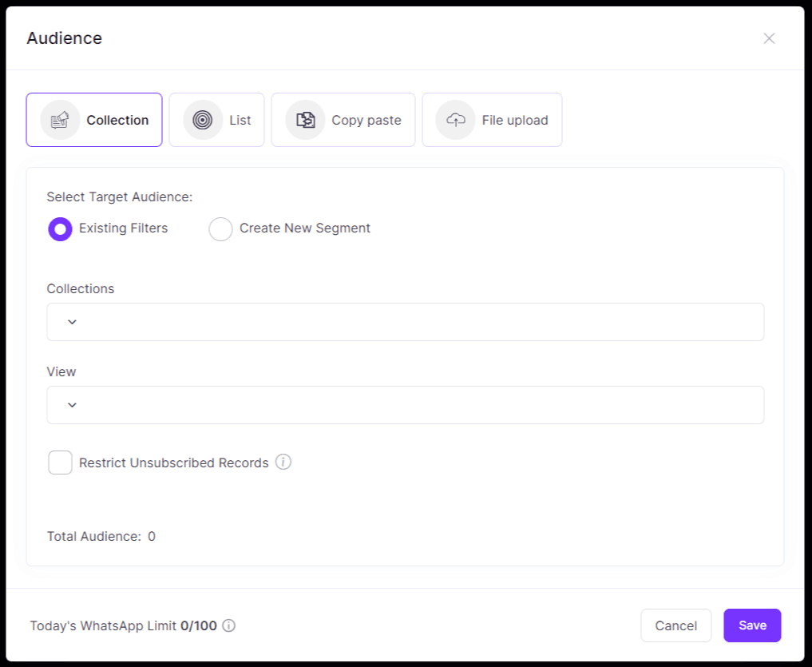Click the Copy paste document icon

[304, 119]
